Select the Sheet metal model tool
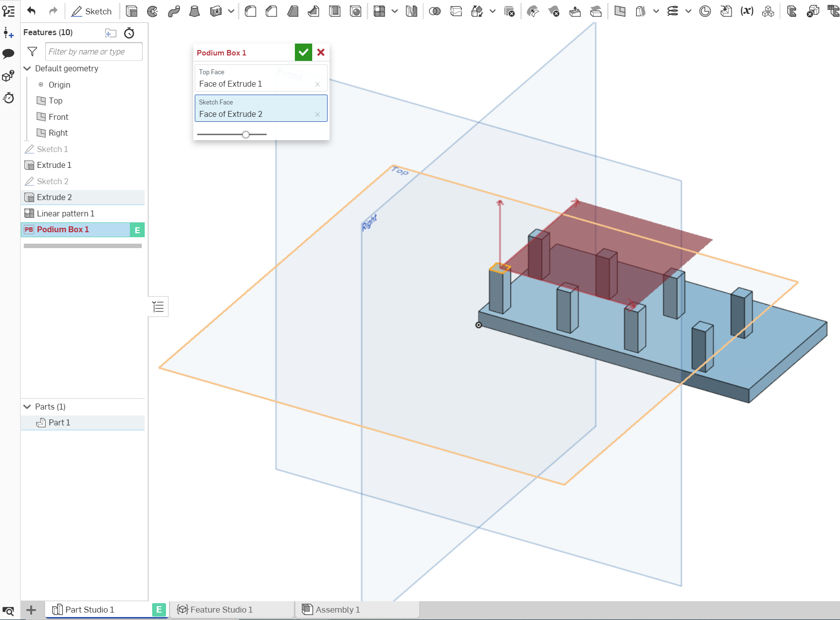The image size is (840, 620). click(792, 11)
